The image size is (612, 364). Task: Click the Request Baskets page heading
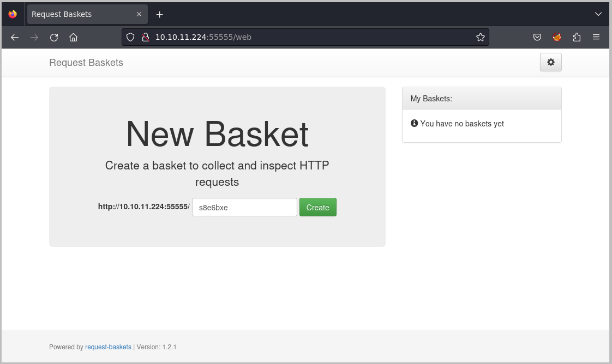(x=86, y=62)
